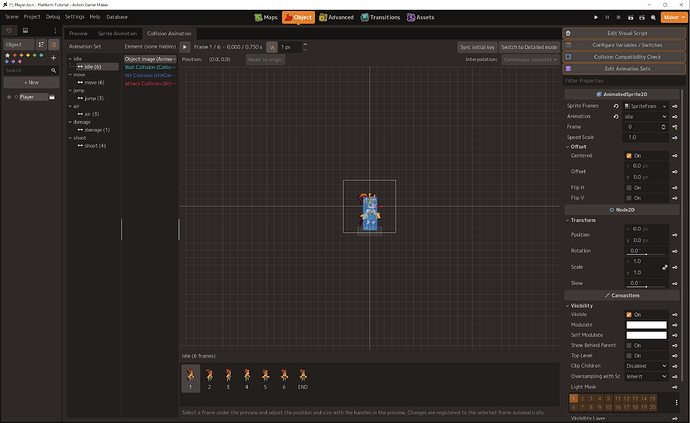The width and height of the screenshot is (690, 423).
Task: Stop the running project
Action: (x=618, y=17)
